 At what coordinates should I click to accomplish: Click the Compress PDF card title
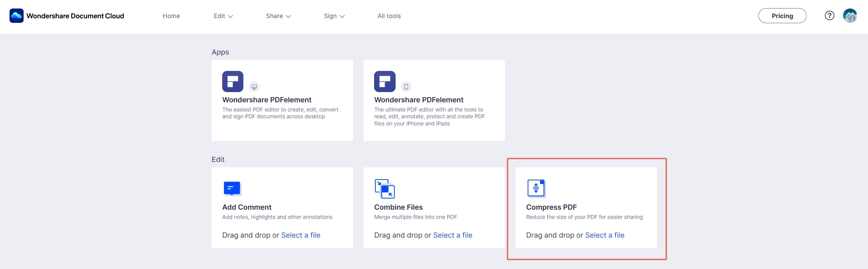tap(551, 207)
